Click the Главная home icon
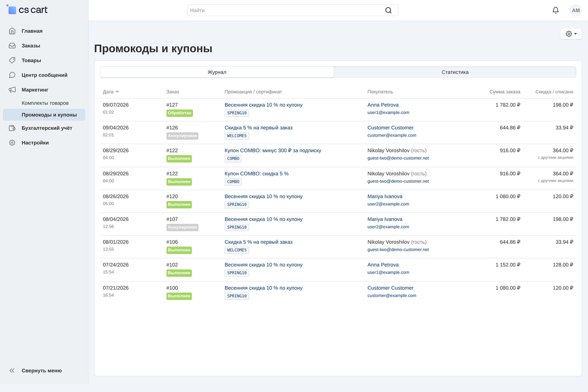This screenshot has width=588, height=392. (12, 31)
